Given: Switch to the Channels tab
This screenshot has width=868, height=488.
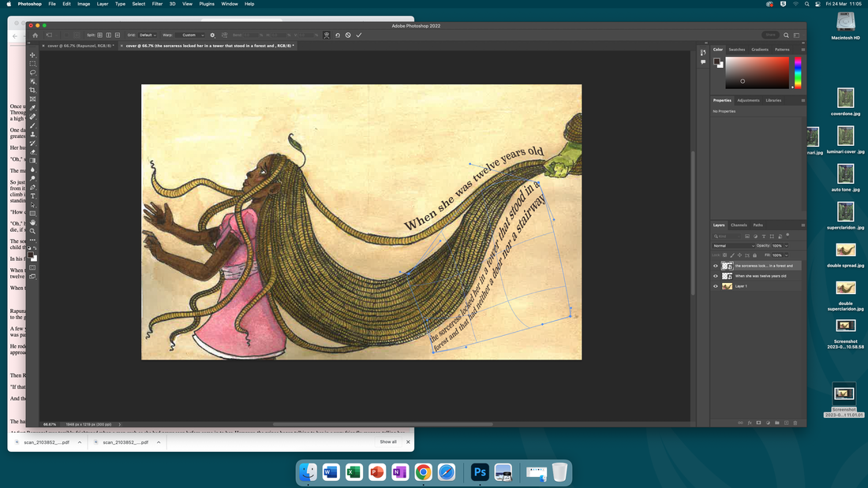Looking at the screenshot, I should (x=739, y=225).
